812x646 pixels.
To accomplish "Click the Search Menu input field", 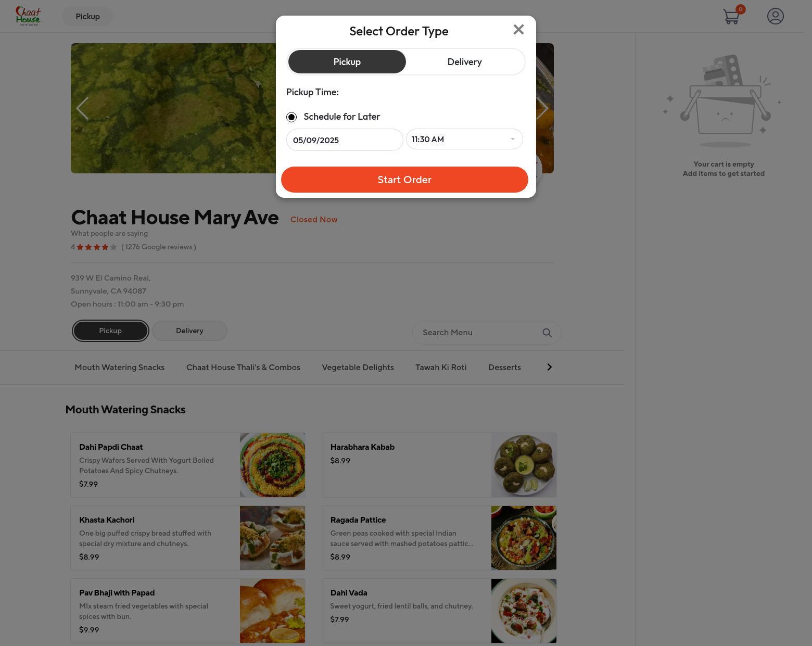I will pos(479,333).
